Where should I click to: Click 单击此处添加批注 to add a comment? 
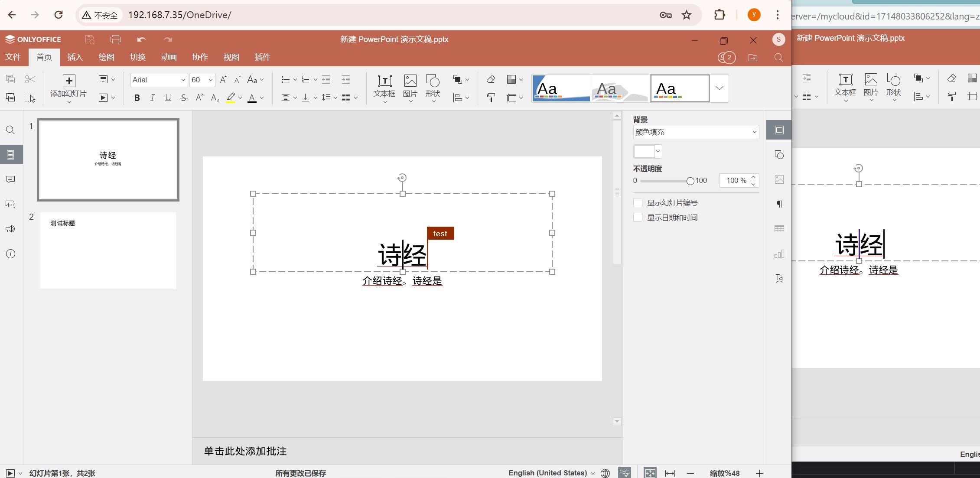click(245, 451)
